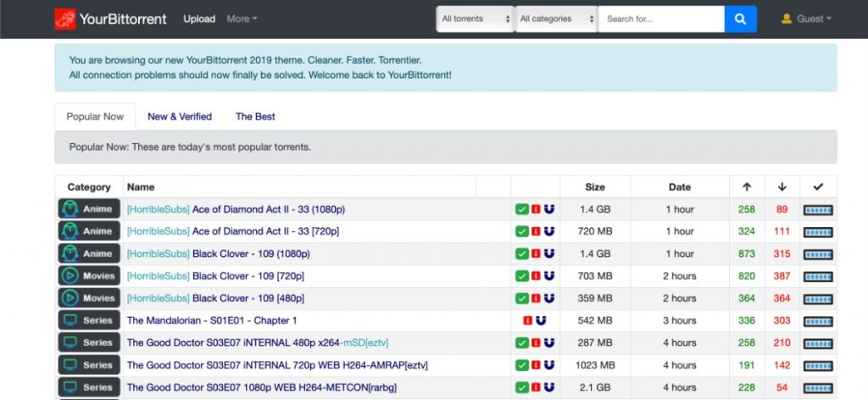Click the 1023 MB size cell
Image resolution: width=868 pixels, height=400 pixels.
[595, 365]
